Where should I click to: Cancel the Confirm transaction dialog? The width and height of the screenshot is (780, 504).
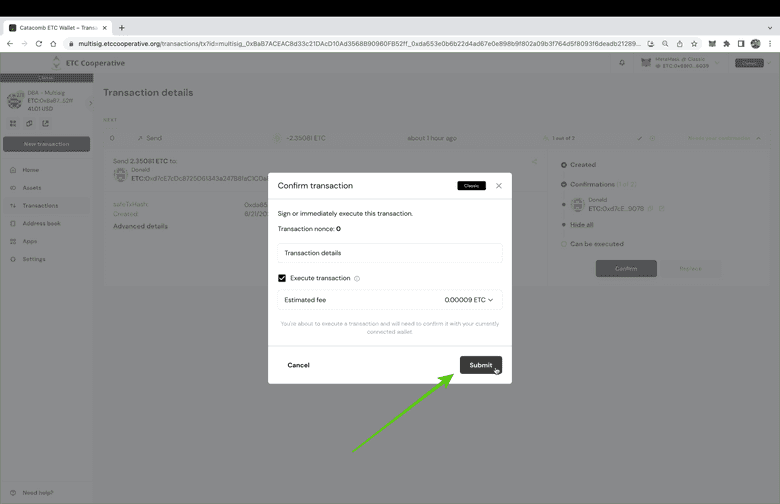click(298, 365)
